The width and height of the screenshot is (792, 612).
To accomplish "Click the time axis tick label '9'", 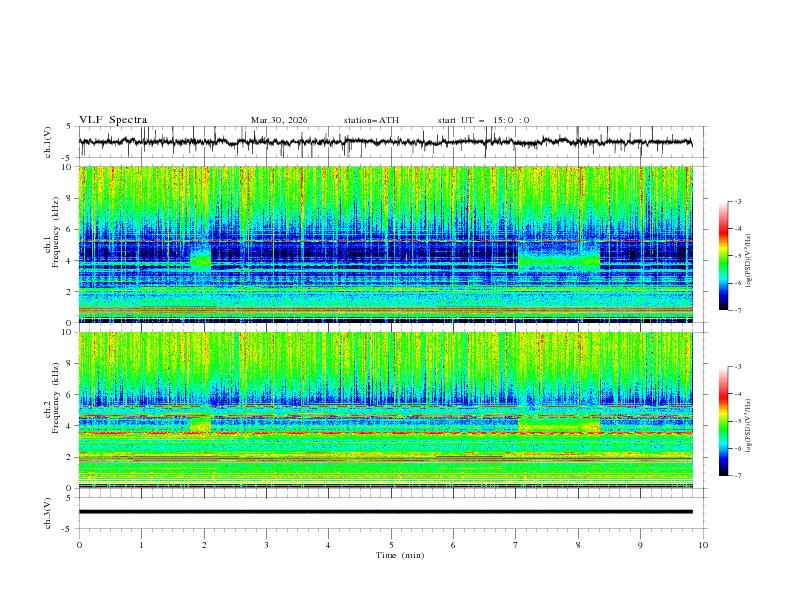I will click(x=640, y=545).
